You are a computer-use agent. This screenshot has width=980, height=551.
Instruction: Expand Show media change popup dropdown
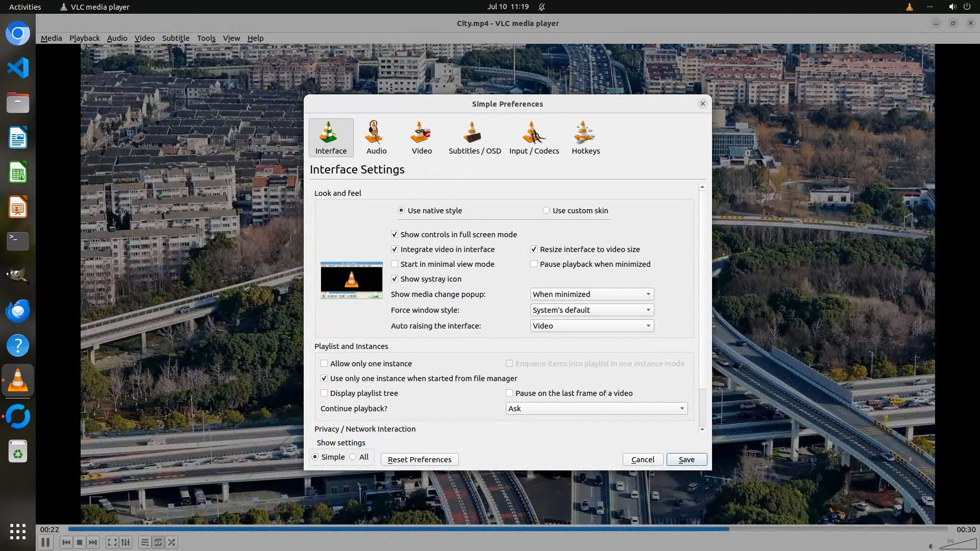point(592,294)
